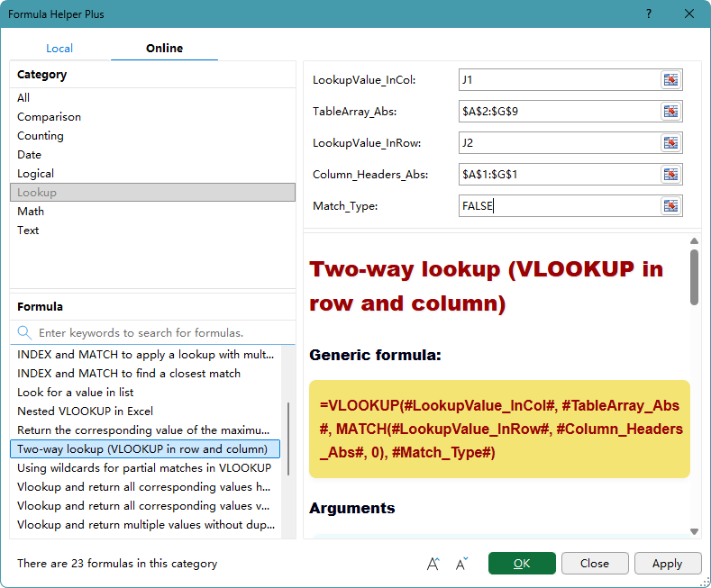The height and width of the screenshot is (588, 711).
Task: Select 'Using wildcards for partial matches in VLOOKUP'
Action: [x=145, y=468]
